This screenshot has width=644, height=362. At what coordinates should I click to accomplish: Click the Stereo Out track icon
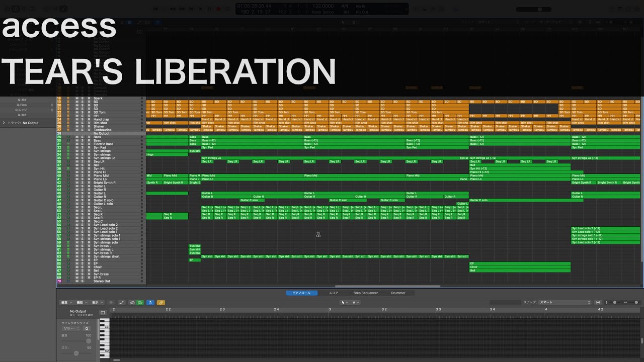pos(68,281)
